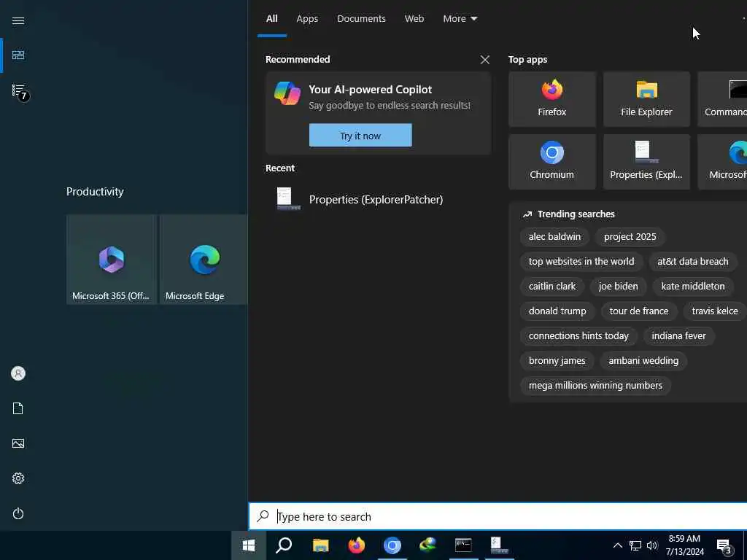This screenshot has height=560, width=747.
Task: Search trending term kate middleton
Action: [693, 286]
